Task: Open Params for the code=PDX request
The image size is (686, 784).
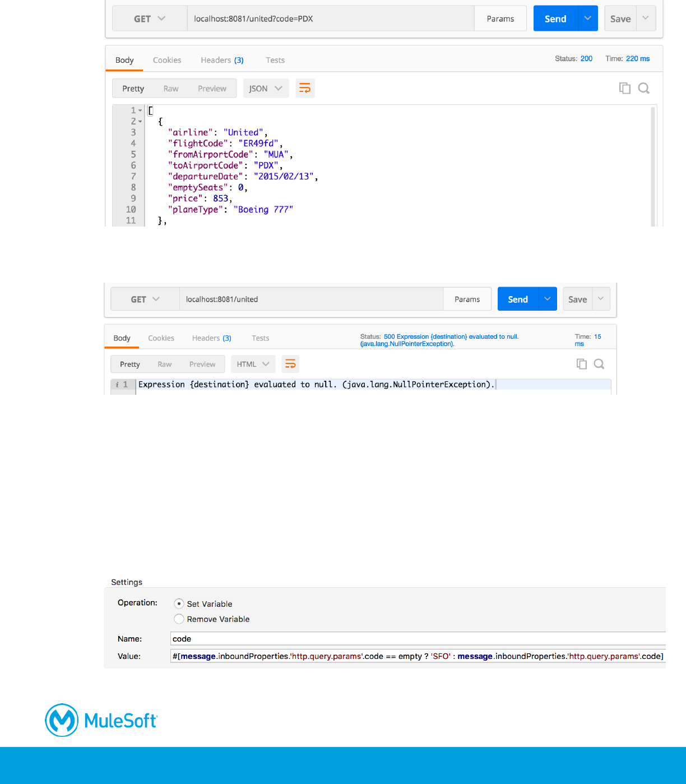Action: pyautogui.click(x=500, y=19)
